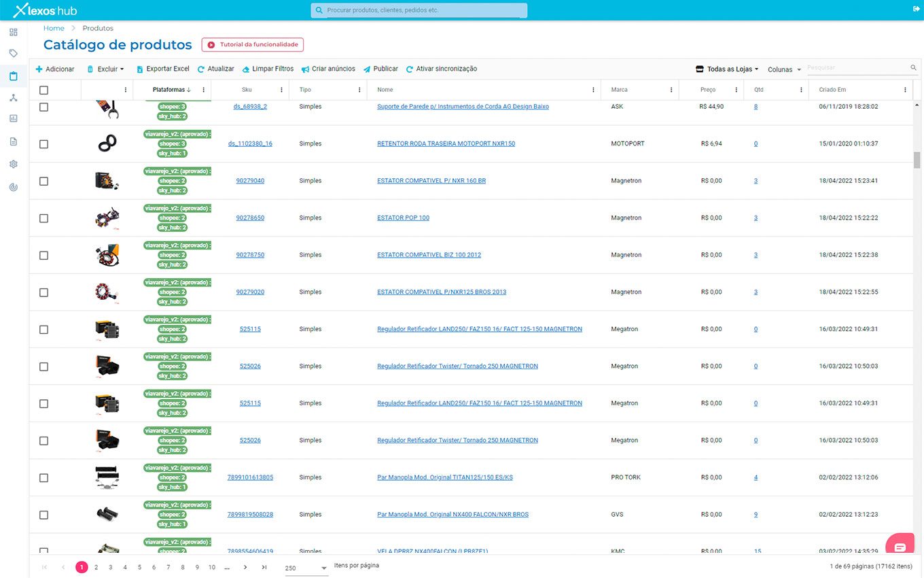Screen dimensions: 924x578
Task: Open the RETENTOR RODA TRASEIRA product thumbnail
Action: (107, 143)
